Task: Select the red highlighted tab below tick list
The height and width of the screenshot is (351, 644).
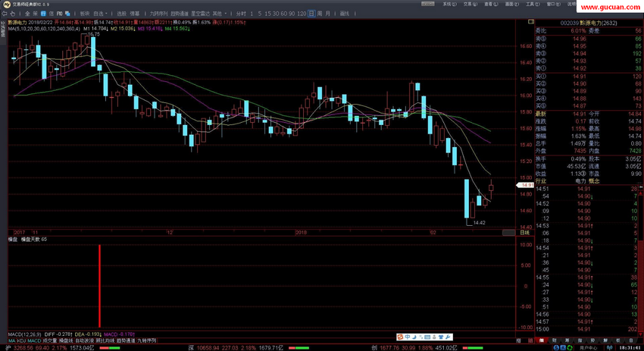Action: coord(542,340)
